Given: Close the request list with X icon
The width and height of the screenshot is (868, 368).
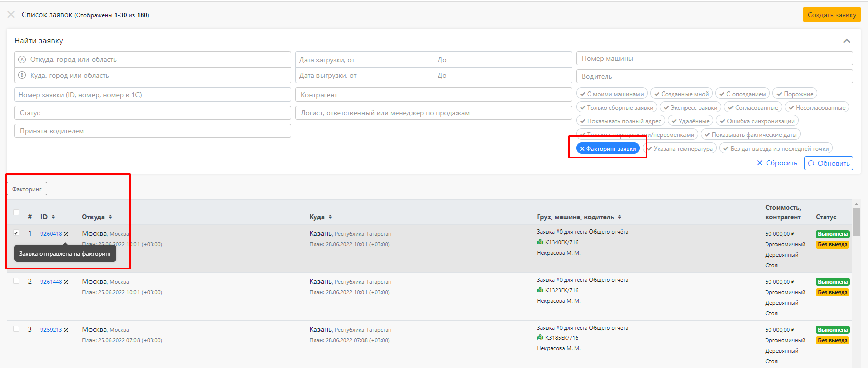Looking at the screenshot, I should point(11,15).
